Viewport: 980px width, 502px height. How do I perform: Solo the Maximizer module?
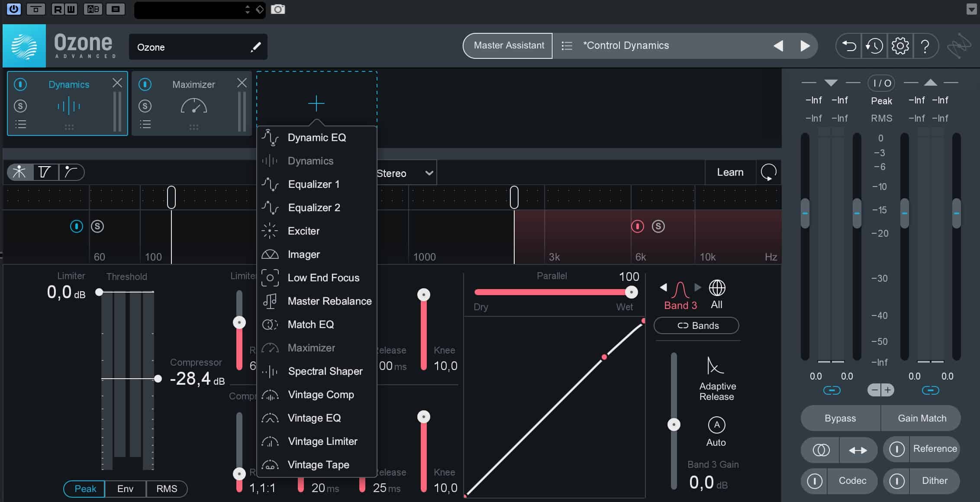click(x=145, y=106)
